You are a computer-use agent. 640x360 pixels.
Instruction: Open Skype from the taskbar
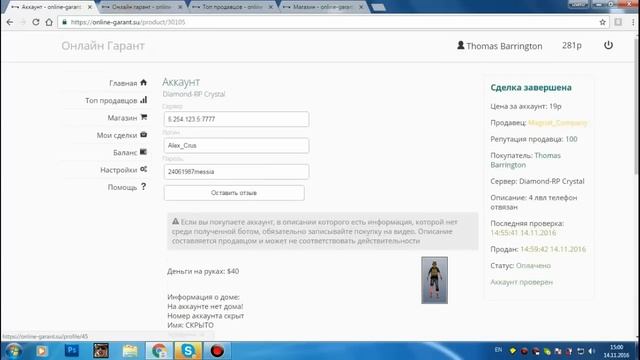tap(188, 351)
